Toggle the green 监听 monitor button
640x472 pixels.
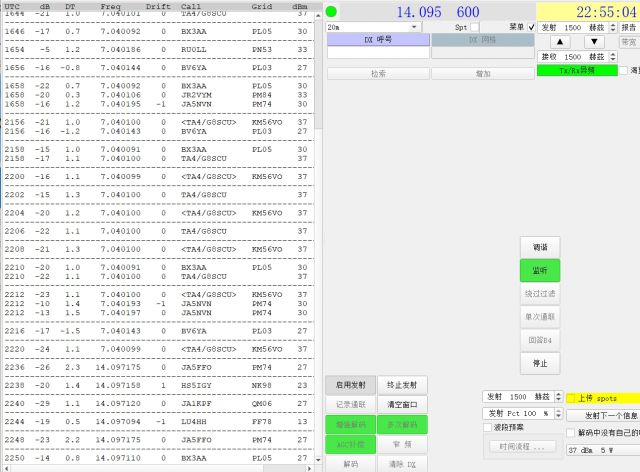point(540,270)
